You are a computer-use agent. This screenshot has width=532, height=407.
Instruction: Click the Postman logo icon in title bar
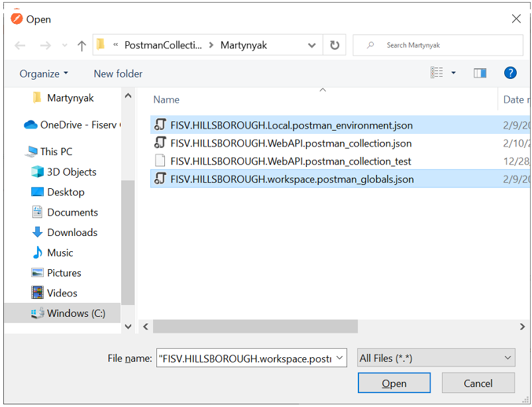(17, 19)
